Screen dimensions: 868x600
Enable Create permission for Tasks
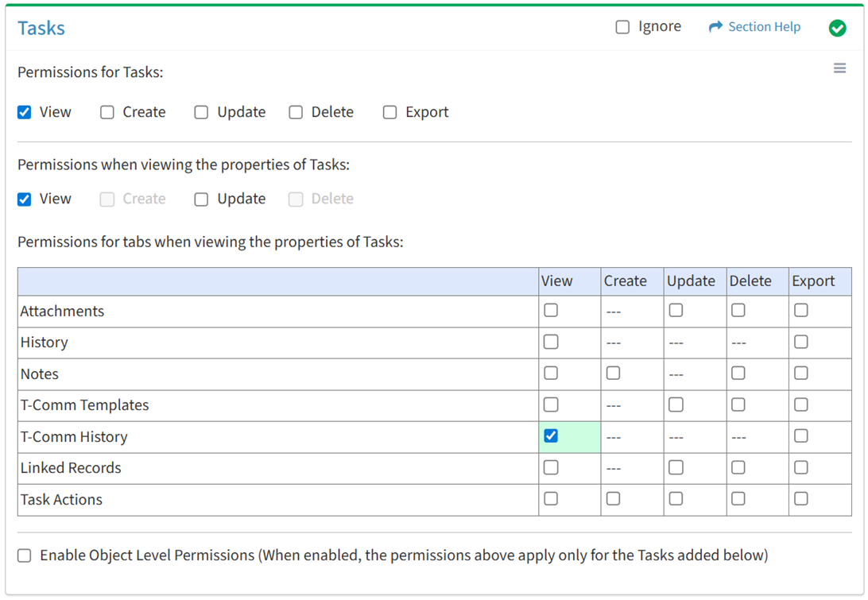107,112
